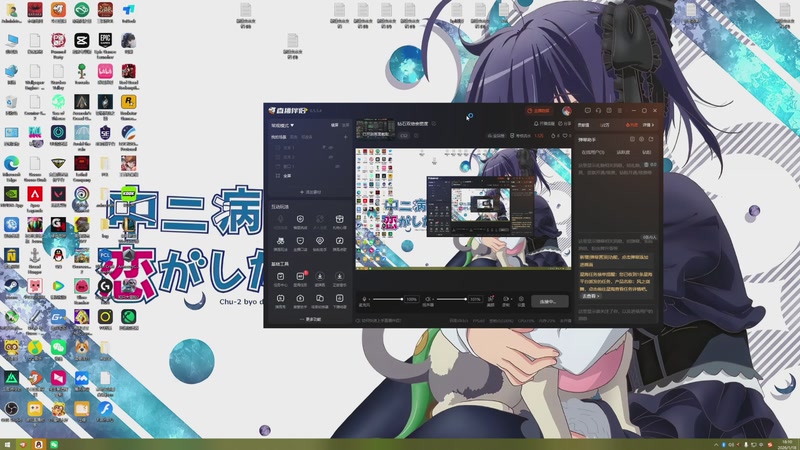Open the message icon in the streaming app title bar
Screen dimensions: 800x450
pos(587,110)
